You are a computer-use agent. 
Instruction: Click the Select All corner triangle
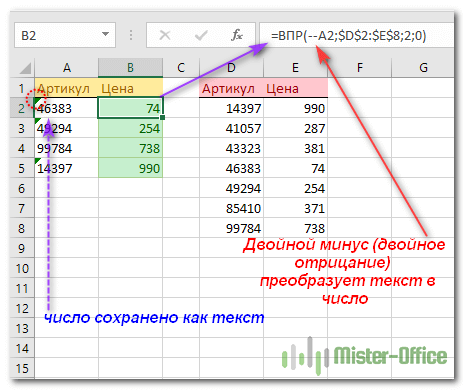pos(25,68)
